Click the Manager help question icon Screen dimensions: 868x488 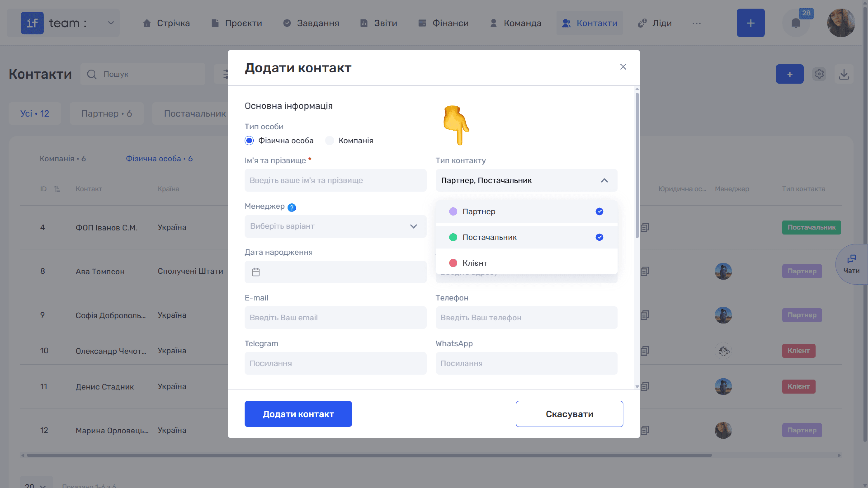pyautogui.click(x=292, y=207)
